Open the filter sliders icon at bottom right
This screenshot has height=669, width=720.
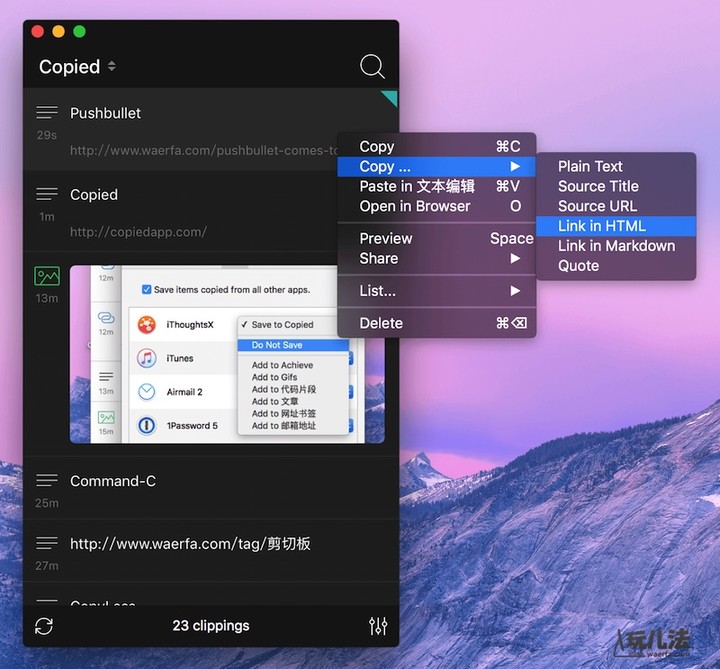(378, 626)
